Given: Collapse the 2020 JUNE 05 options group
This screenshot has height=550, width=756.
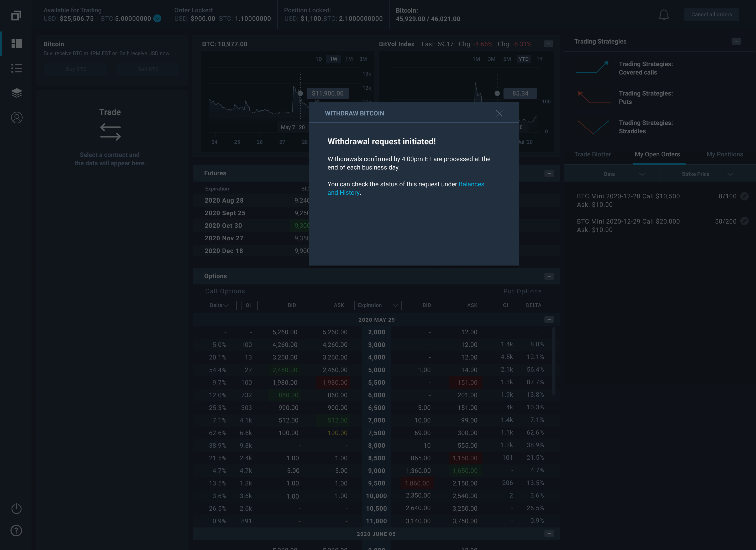Looking at the screenshot, I should pyautogui.click(x=549, y=534).
